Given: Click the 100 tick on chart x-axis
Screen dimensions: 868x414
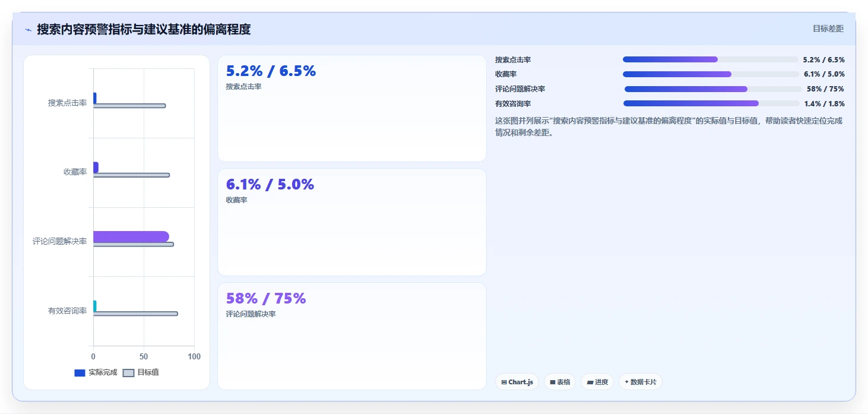Looking at the screenshot, I should [x=194, y=356].
